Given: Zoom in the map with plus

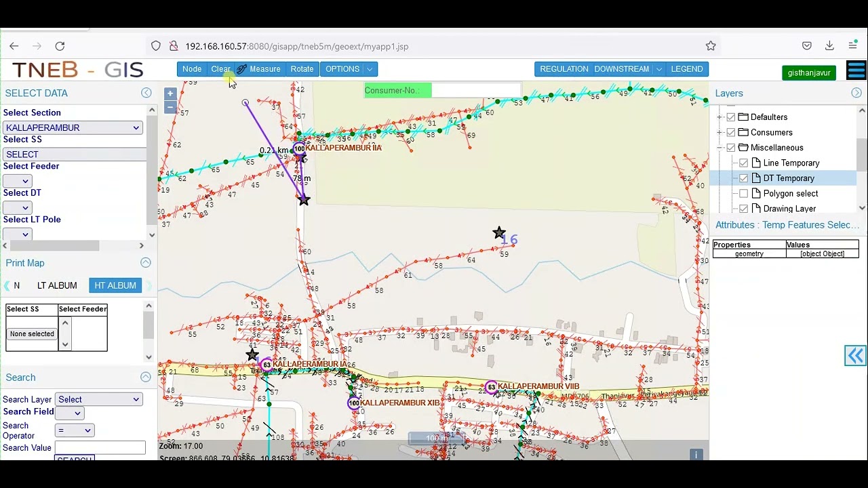Looking at the screenshot, I should pos(170,94).
